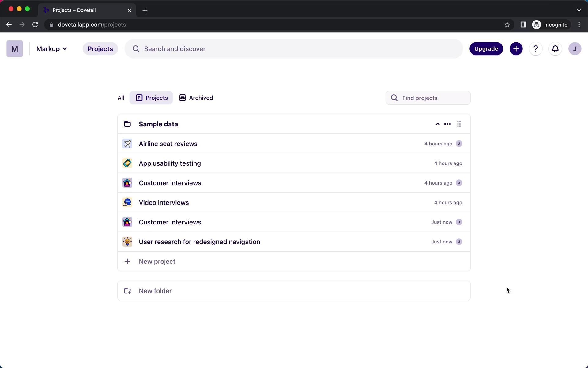Click the Sample data drag handle
This screenshot has height=368, width=588.
[x=459, y=124]
